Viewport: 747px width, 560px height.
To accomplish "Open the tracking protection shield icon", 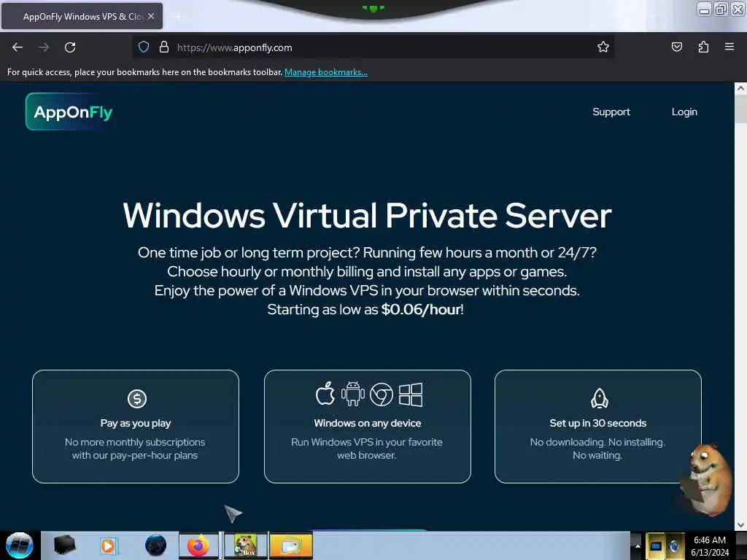I will click(144, 47).
